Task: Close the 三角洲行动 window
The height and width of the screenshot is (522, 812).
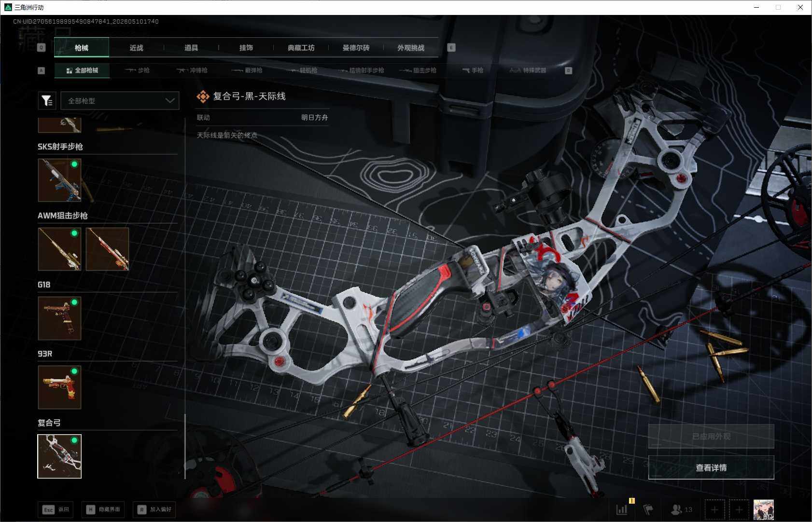Action: click(800, 7)
